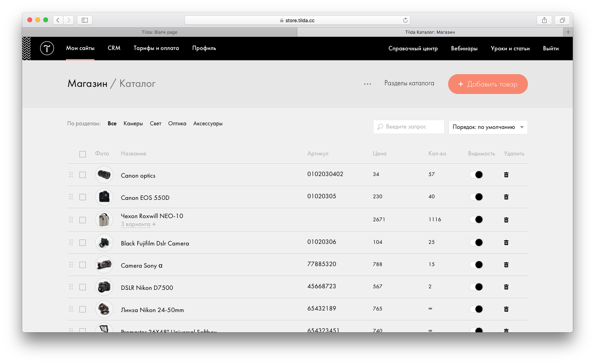This screenshot has width=595, height=364.
Task: Tick the Black Fujifilm Dslr Camera checkbox
Action: point(83,243)
